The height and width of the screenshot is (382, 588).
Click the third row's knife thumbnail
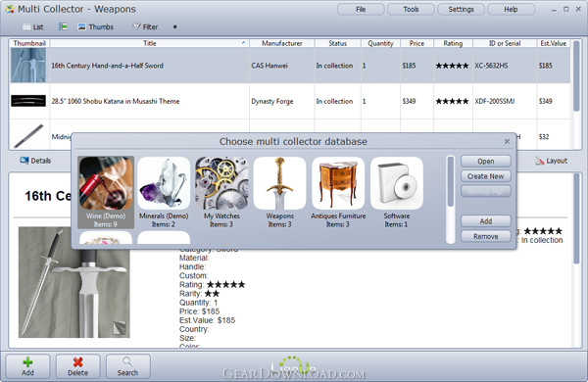(x=28, y=136)
